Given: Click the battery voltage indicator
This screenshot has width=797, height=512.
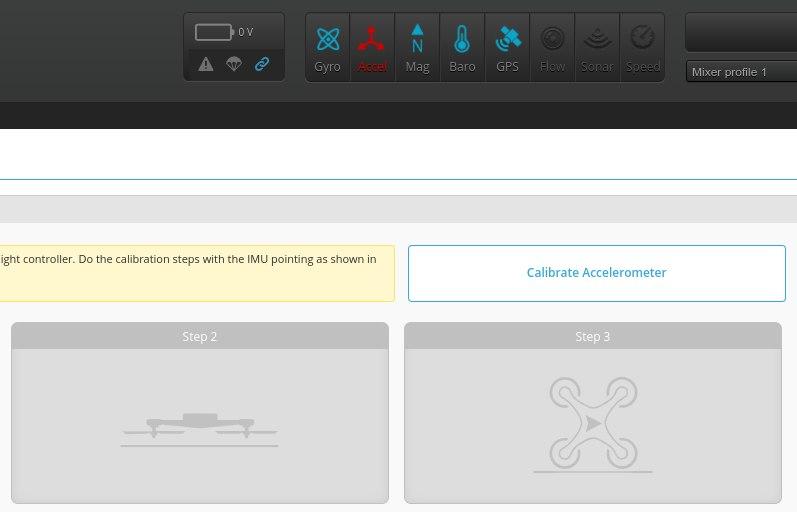Looking at the screenshot, I should click(224, 32).
